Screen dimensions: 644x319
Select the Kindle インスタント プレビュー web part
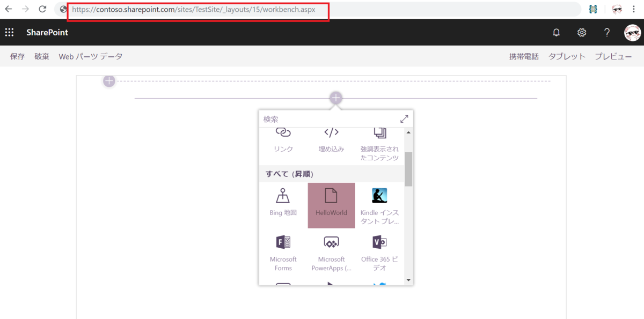click(379, 205)
